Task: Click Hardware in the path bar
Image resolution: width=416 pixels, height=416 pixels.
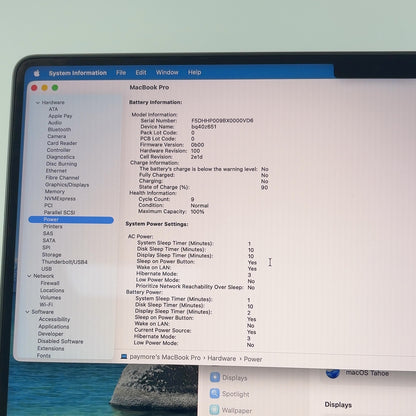Action: click(x=222, y=358)
